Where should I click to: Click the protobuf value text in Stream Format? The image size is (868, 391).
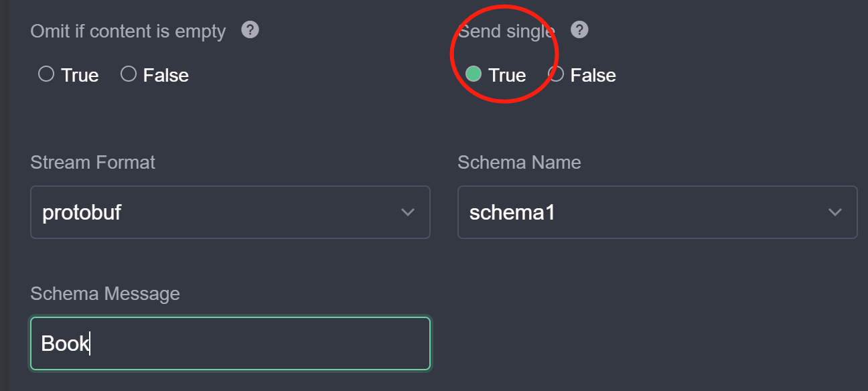point(81,213)
